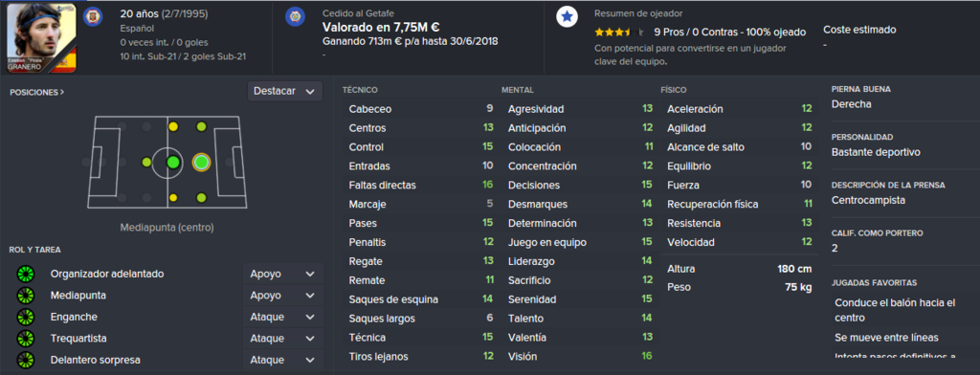Click the Getafe club badge icon
Viewport: 980px width, 375px height.
point(295,17)
